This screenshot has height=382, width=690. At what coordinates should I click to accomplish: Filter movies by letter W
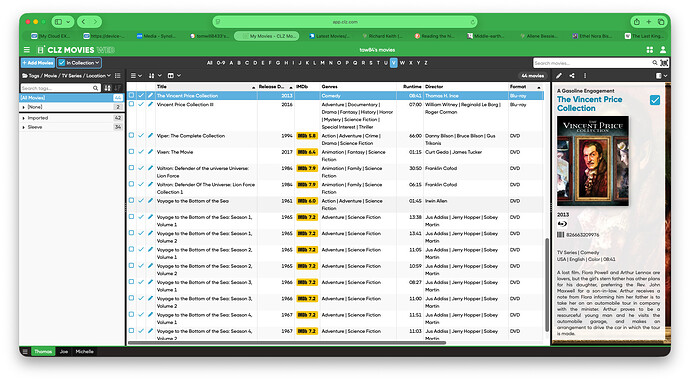[x=402, y=63]
